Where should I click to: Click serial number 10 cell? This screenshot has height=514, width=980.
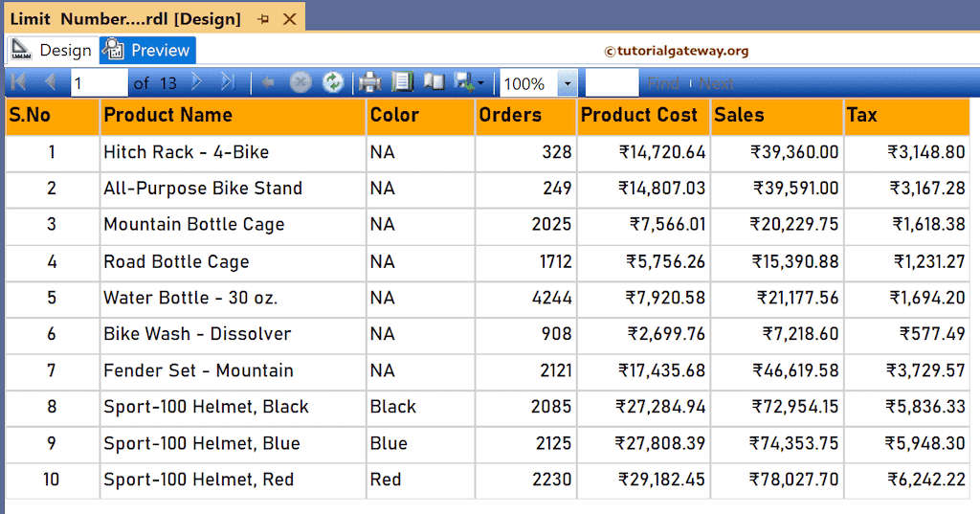[x=53, y=480]
